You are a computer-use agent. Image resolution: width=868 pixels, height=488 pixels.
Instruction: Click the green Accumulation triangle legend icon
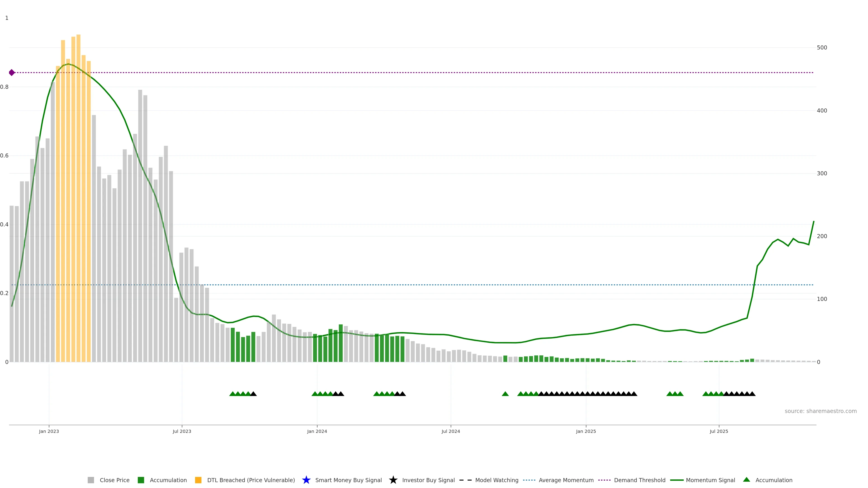click(746, 480)
